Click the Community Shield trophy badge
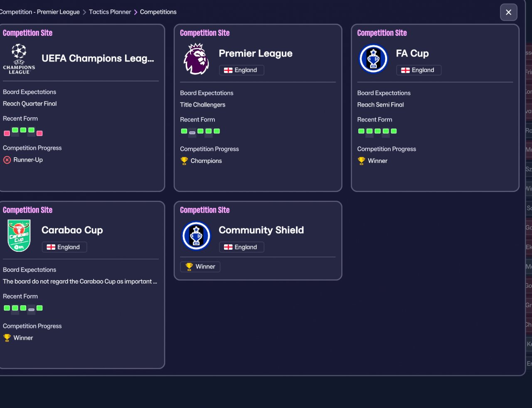 click(196, 236)
